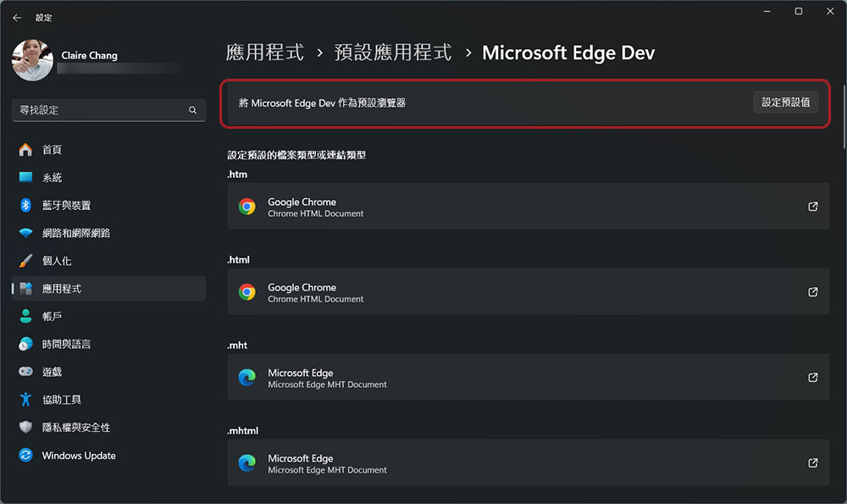This screenshot has height=504, width=847.
Task: Click the Edge icon in the .mhtml row
Action: point(246,463)
